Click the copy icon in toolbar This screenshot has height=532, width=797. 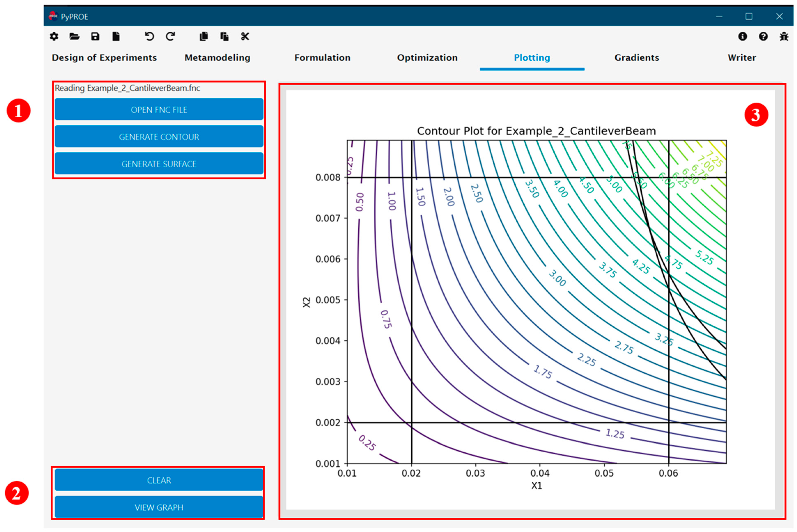[204, 36]
